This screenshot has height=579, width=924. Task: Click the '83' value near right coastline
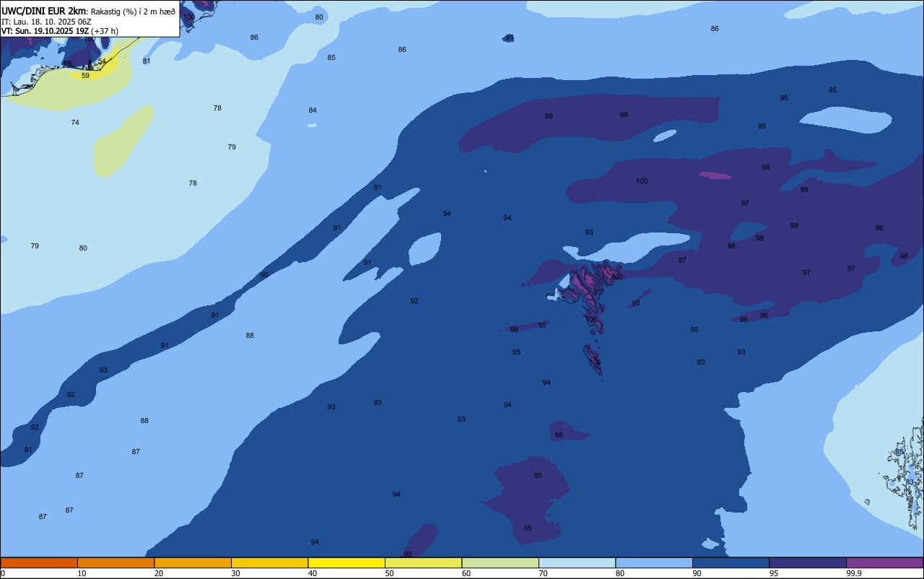[x=910, y=482]
